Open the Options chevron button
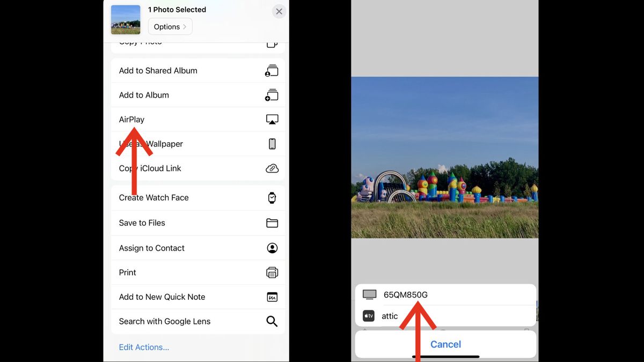The height and width of the screenshot is (362, 644). coord(170,27)
